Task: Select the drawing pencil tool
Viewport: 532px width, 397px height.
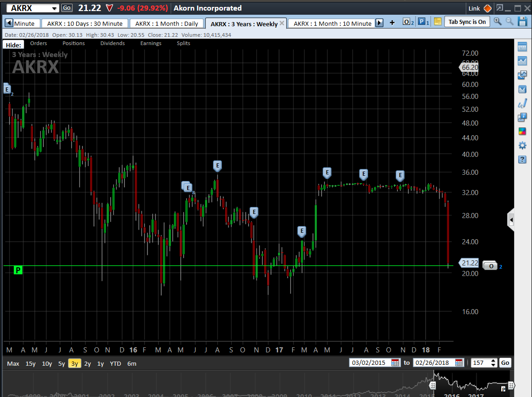Action: click(522, 103)
